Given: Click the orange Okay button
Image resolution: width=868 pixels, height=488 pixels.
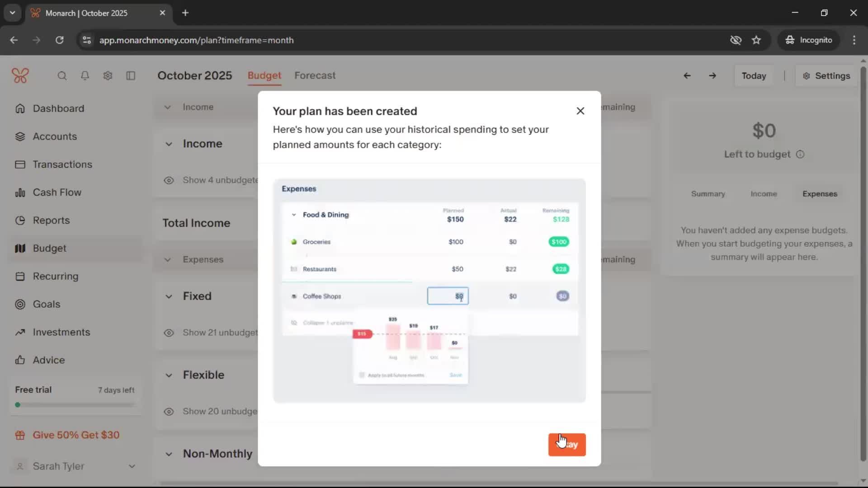Looking at the screenshot, I should [567, 445].
